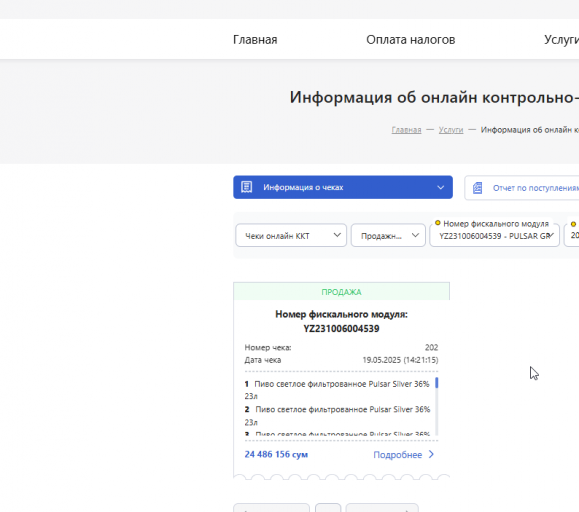Screen dimensions: 579x512
Task: Open Оплата налогов in the top navigation
Action: pyautogui.click(x=411, y=39)
